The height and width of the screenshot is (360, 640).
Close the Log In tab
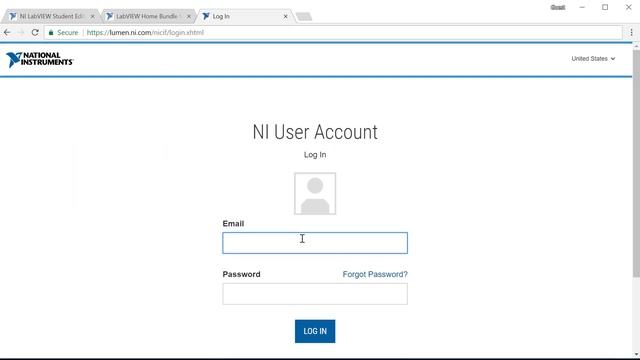pyautogui.click(x=285, y=16)
